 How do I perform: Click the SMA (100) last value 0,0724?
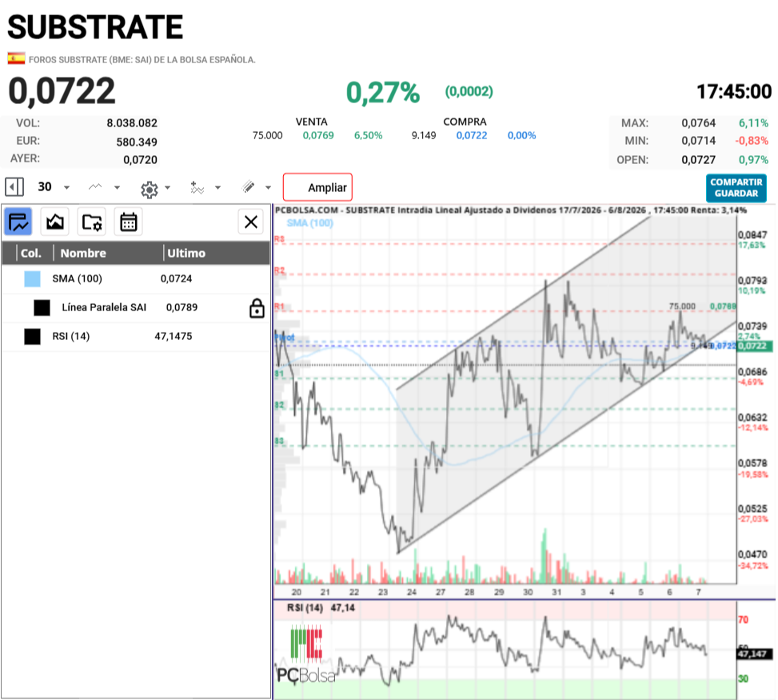coord(176,279)
